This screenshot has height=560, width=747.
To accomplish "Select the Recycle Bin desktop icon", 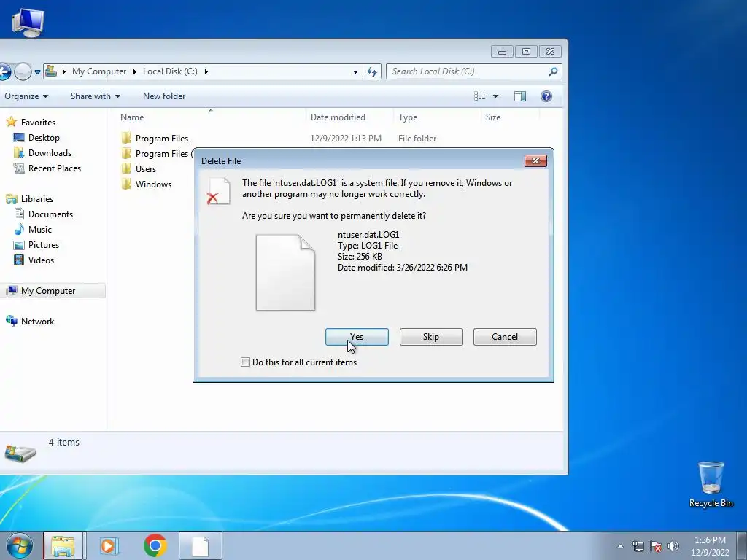I will click(x=711, y=484).
